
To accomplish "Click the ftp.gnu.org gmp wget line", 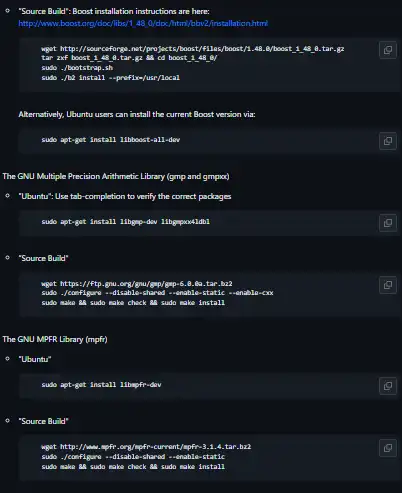I will 137,284.
